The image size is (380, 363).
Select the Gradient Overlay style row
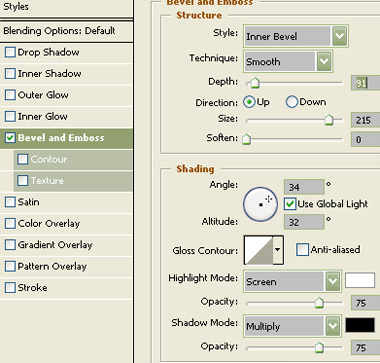(66, 245)
